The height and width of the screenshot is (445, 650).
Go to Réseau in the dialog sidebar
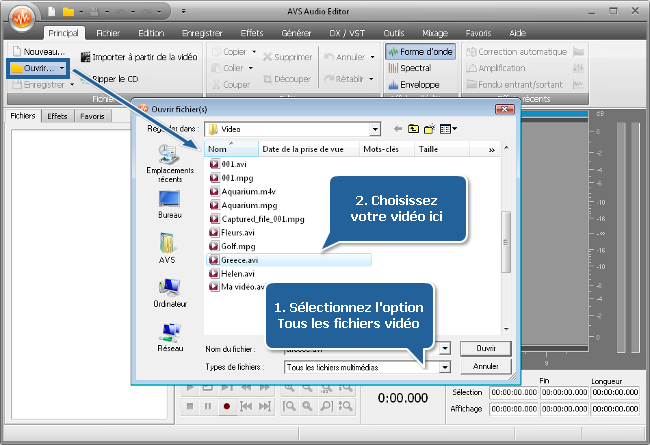170,337
